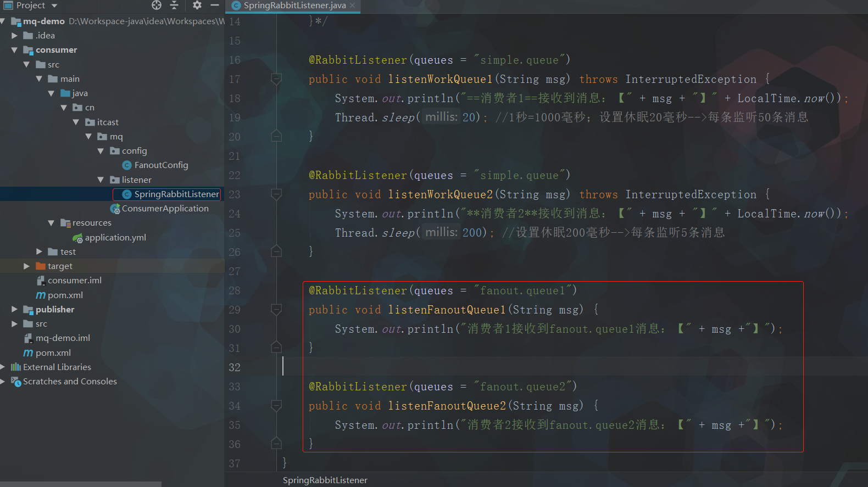Collapse the cn package
The height and width of the screenshot is (487, 868).
coord(64,108)
